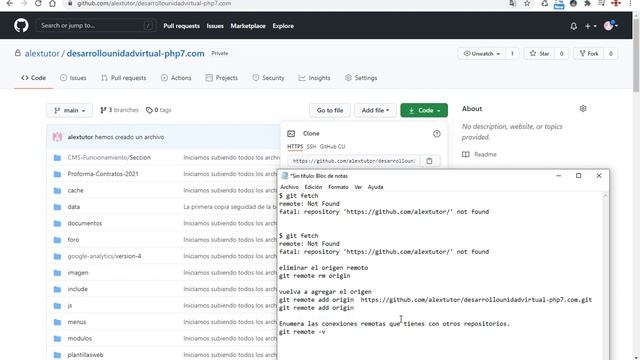
Task: Expand the Unwatch notifications dropdown
Action: pyautogui.click(x=482, y=53)
